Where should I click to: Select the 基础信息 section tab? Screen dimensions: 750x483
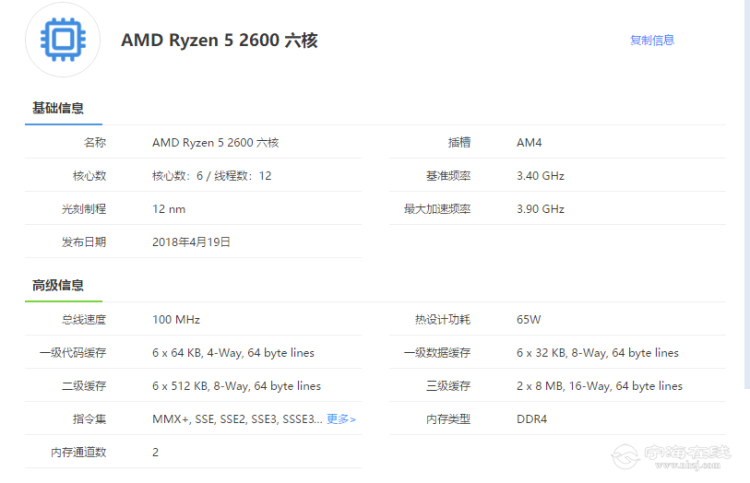58,108
